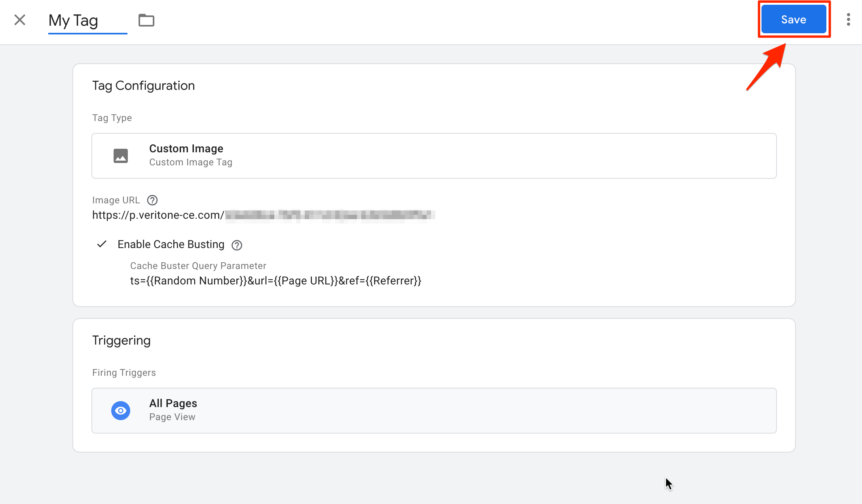This screenshot has width=862, height=504.
Task: Select the Triggering section header
Action: [x=122, y=340]
